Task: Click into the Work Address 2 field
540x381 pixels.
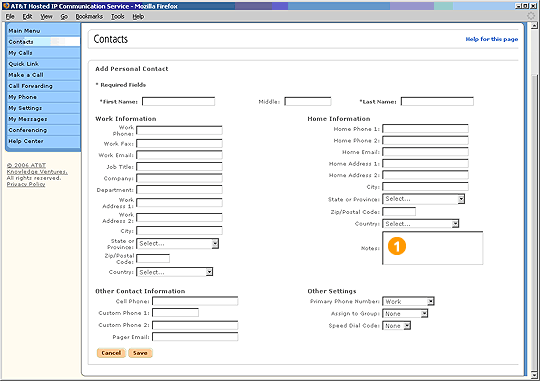Action: click(179, 217)
